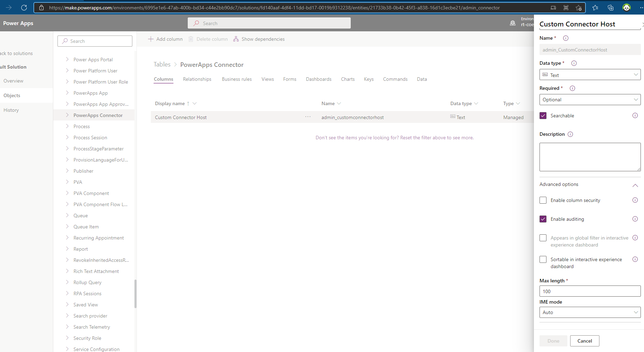Image resolution: width=644 pixels, height=352 pixels.
Task: Uncheck the Searchable checkbox
Action: coord(543,115)
